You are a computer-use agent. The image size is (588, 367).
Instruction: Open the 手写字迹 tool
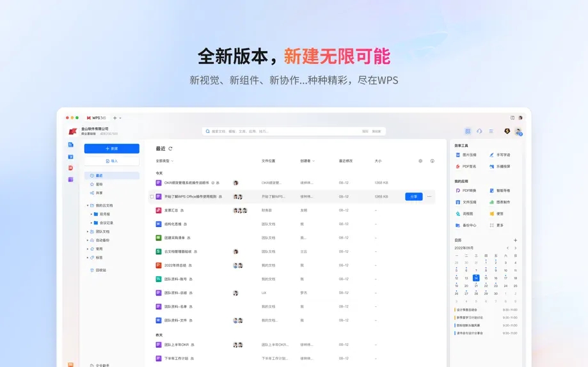click(500, 155)
